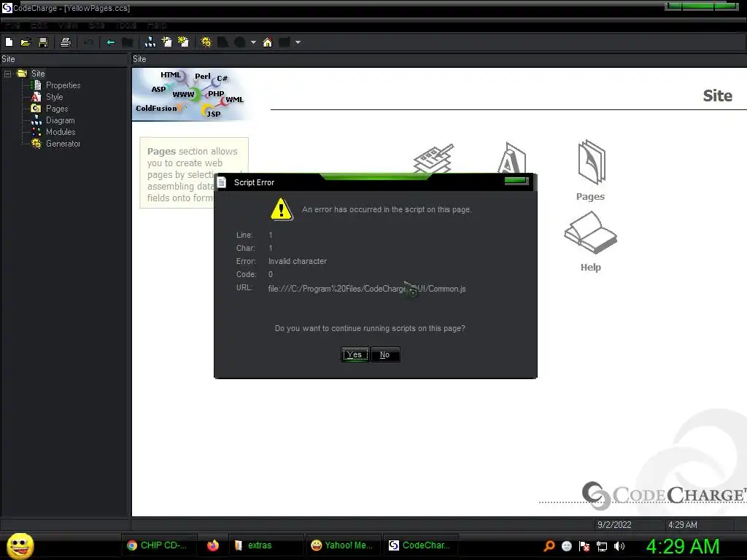Open the File menu
The image size is (747, 560).
[13, 26]
